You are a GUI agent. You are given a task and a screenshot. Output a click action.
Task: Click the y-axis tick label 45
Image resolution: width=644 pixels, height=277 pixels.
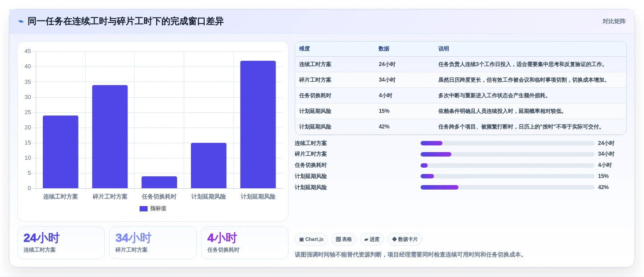click(28, 51)
